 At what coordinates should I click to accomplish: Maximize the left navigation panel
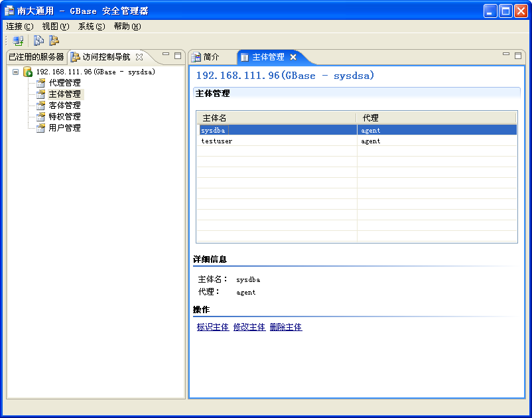point(178,56)
